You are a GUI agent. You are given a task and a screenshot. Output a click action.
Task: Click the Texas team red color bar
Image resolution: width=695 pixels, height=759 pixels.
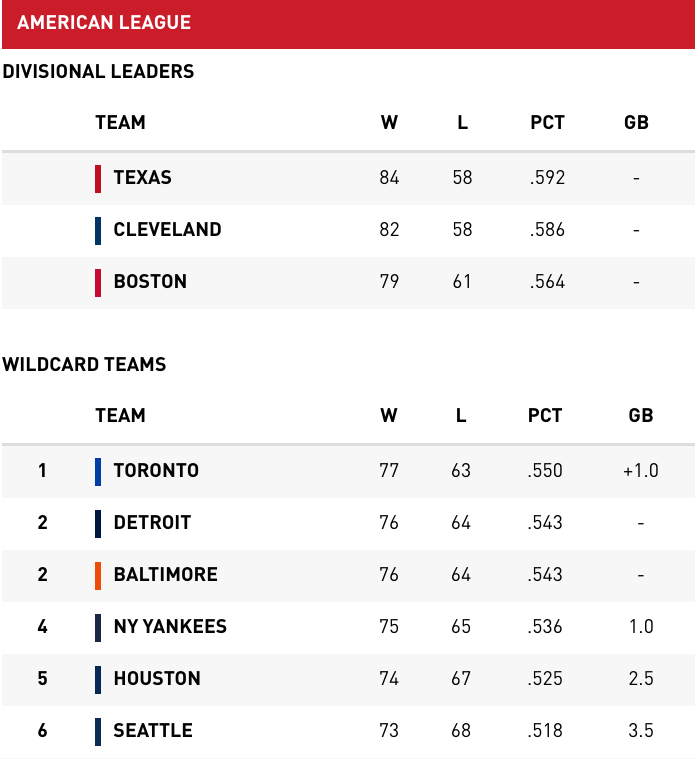pos(98,179)
